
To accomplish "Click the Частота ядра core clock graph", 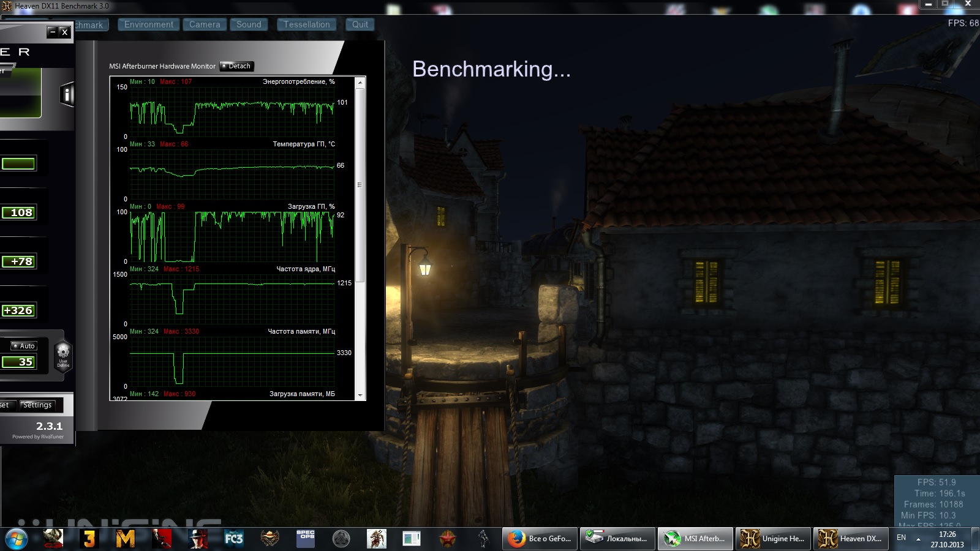I will 232,299.
